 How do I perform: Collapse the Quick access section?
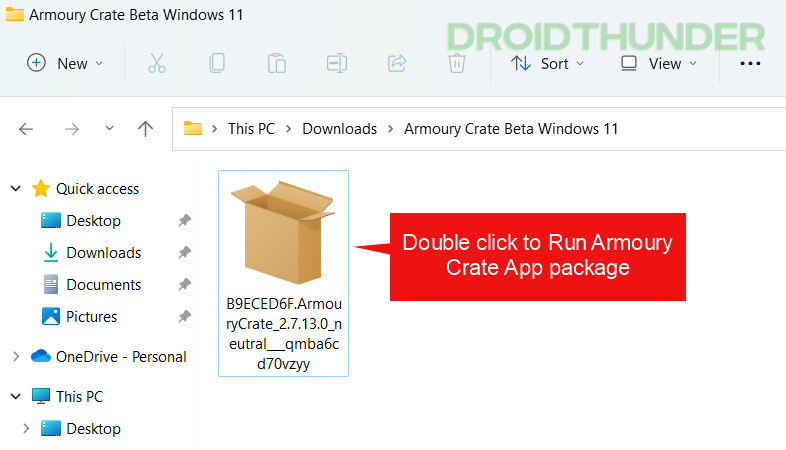(16, 189)
